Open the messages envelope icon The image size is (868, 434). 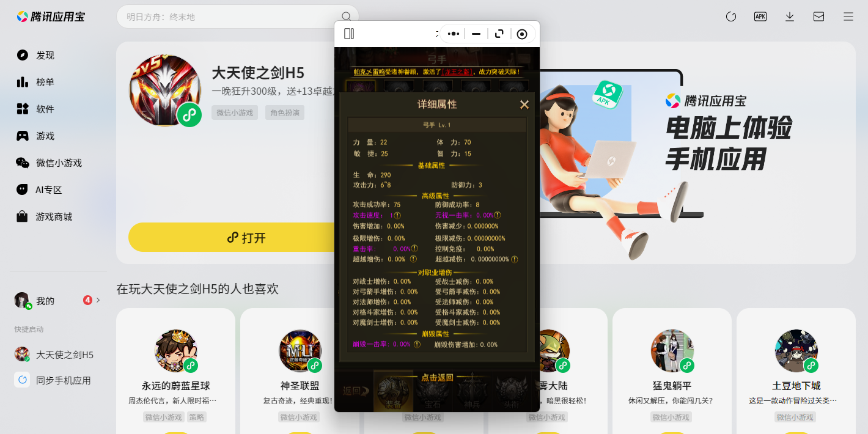tap(819, 17)
